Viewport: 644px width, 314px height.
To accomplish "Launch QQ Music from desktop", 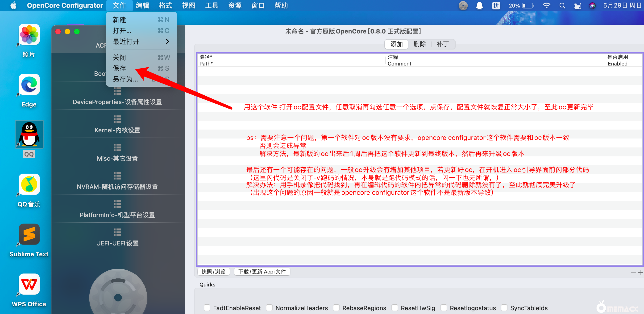I will click(29, 185).
